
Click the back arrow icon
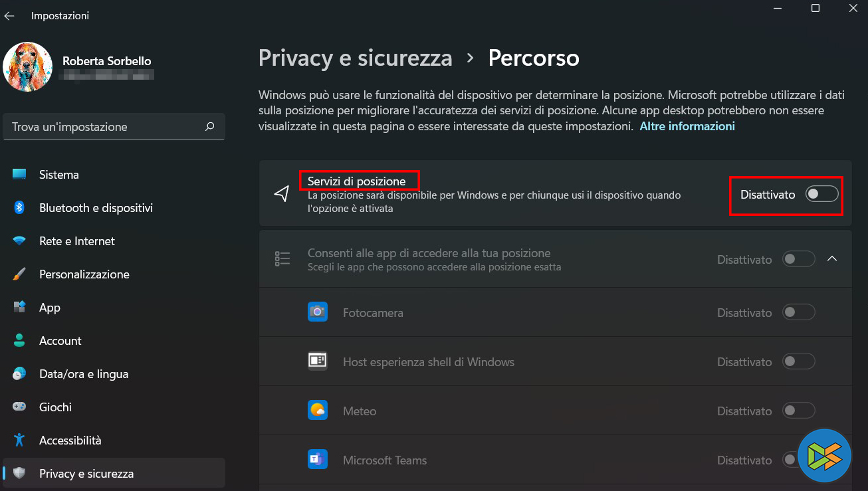10,16
